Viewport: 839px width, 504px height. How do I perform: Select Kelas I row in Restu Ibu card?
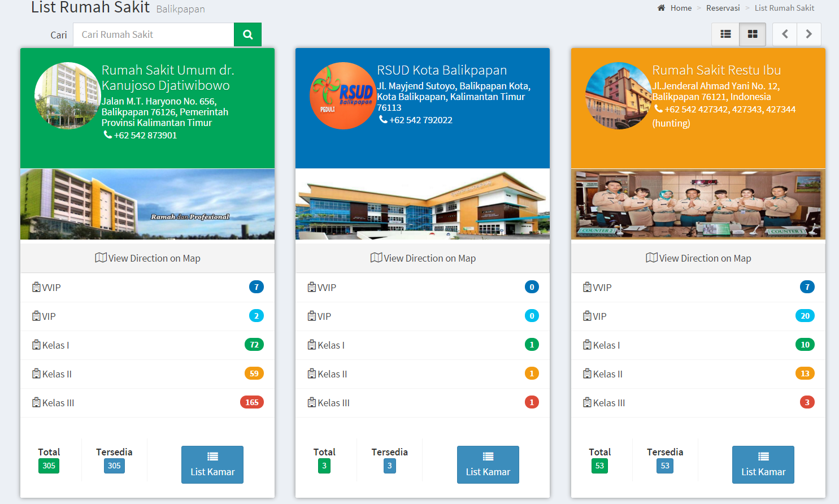(698, 345)
